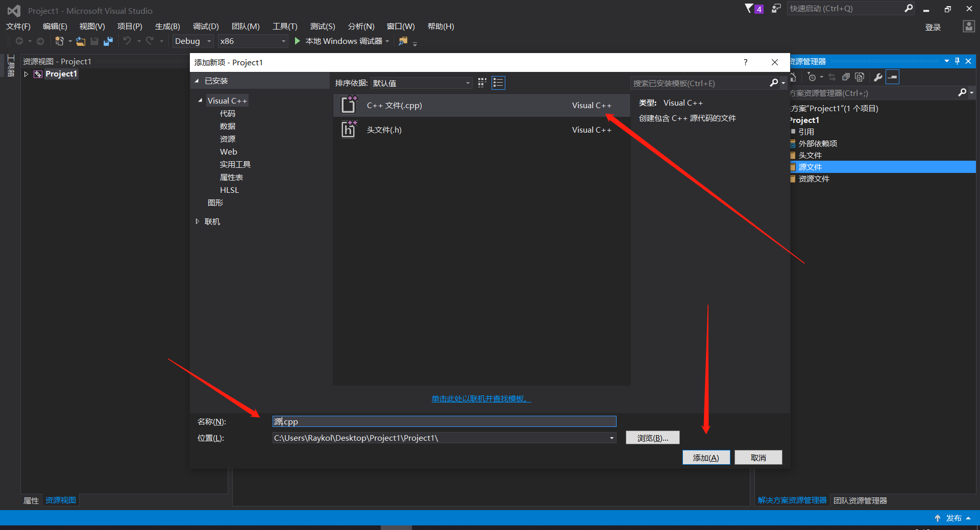Select 资源文件 folder in Solution Explorer
980x530 pixels.
(x=814, y=179)
